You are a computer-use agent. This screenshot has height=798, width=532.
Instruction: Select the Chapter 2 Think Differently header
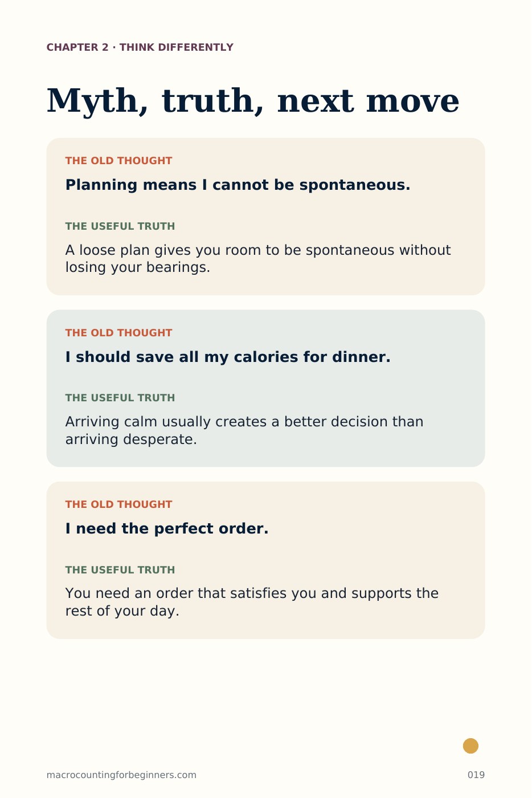click(x=140, y=47)
